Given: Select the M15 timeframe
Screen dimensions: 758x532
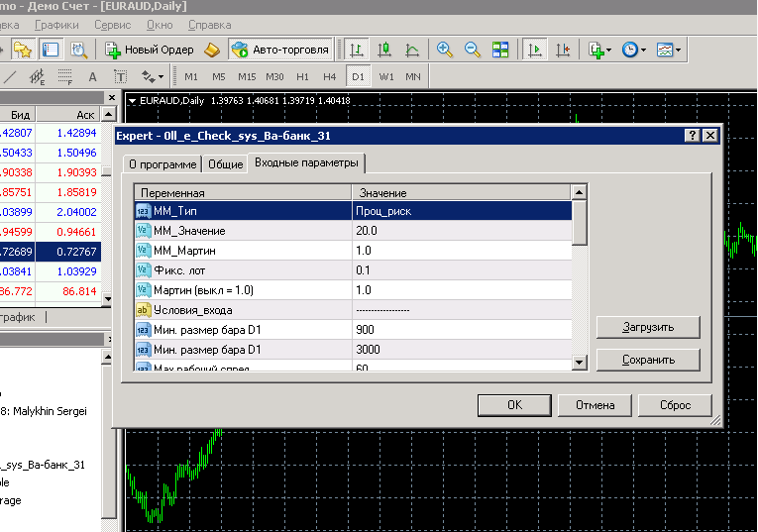Looking at the screenshot, I should (247, 76).
